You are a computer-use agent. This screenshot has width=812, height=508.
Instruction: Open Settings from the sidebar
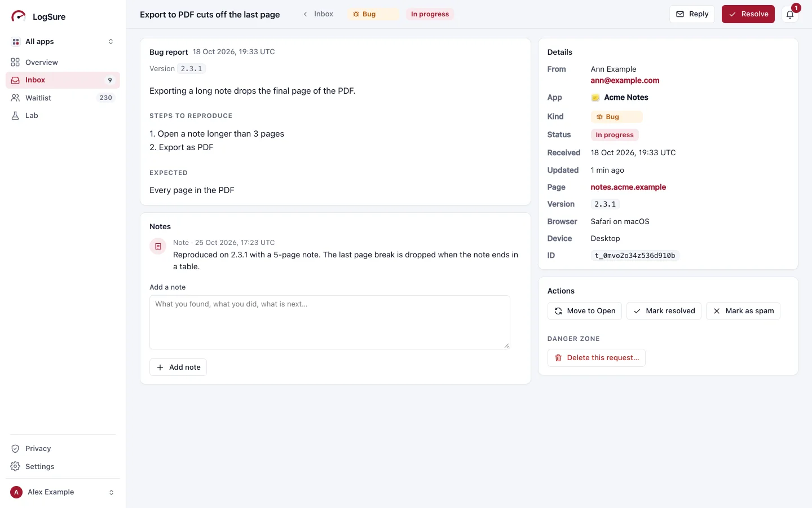point(63,467)
